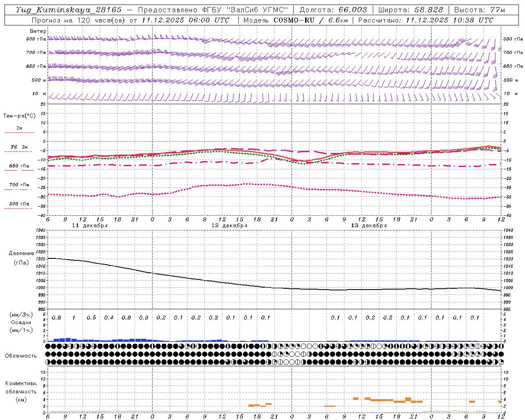Click the Конвективн. label of the convective cloud panel
Viewport: 525px width, 420px height.
click(21, 383)
